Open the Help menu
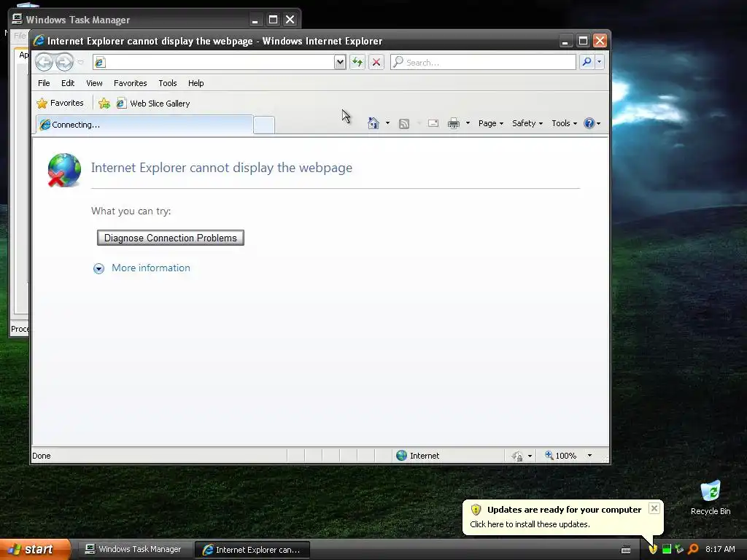The image size is (747, 560). [196, 83]
